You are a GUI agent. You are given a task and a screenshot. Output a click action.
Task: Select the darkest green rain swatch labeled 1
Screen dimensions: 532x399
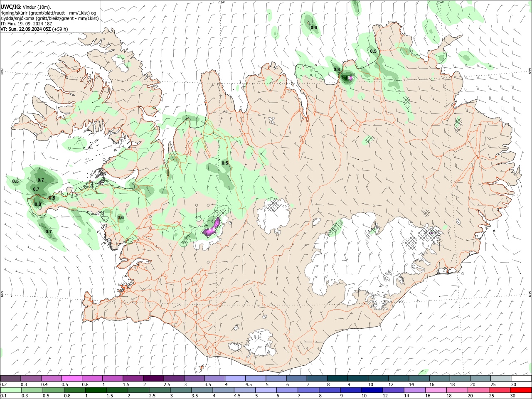(x=96, y=390)
